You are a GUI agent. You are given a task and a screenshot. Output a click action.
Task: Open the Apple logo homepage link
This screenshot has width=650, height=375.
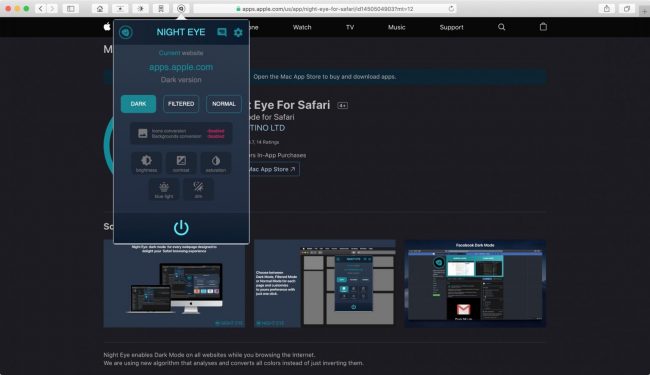(x=107, y=27)
